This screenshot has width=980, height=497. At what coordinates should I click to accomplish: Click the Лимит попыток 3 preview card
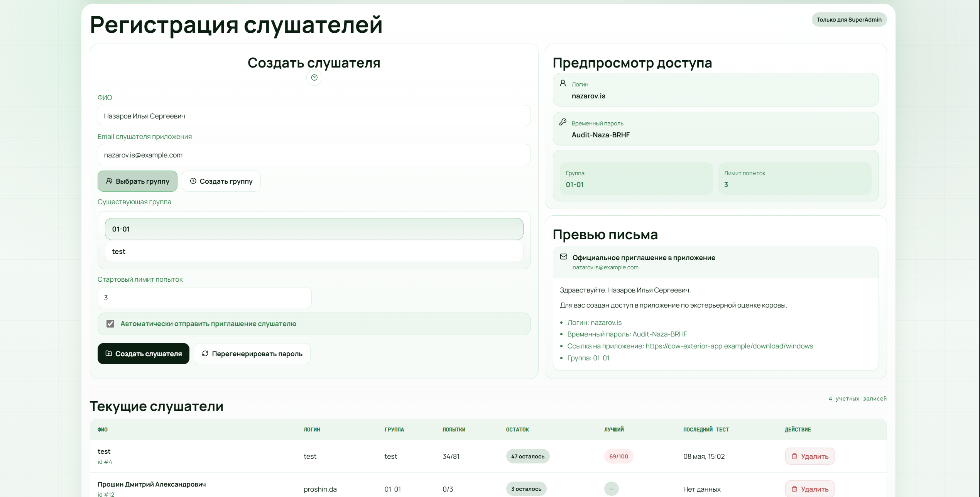coord(795,179)
